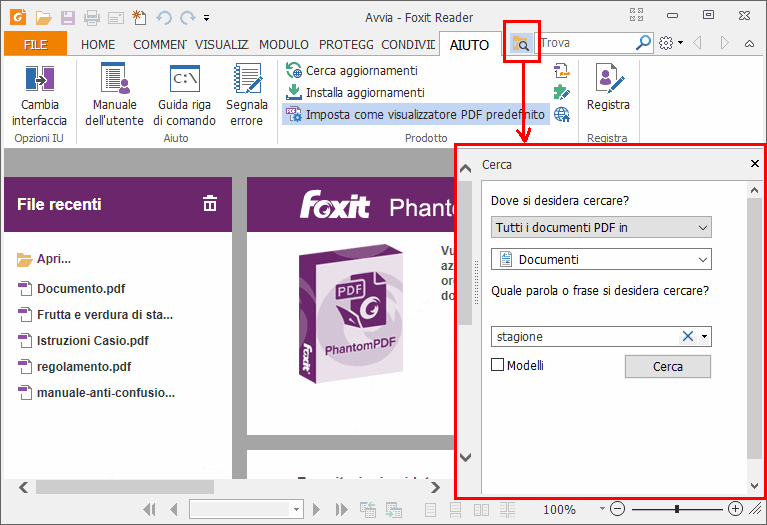Click the purple Save floppy icon
Screen dimensions: 767x525
click(68, 18)
